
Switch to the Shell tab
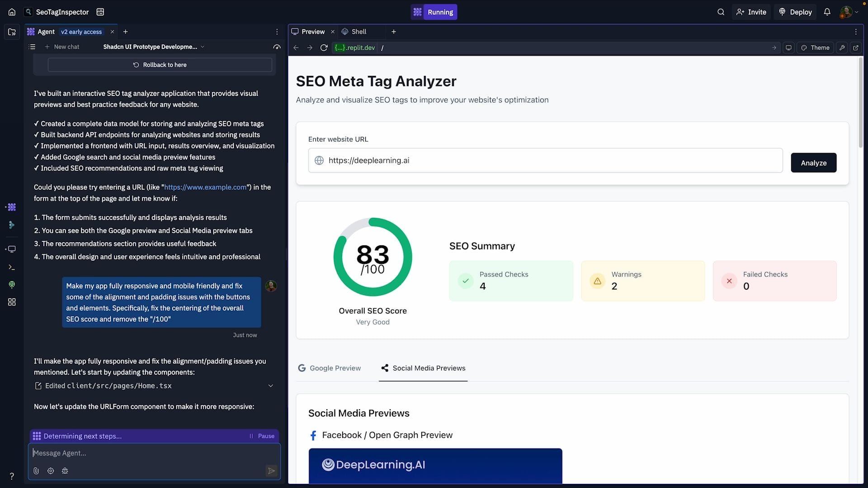tap(354, 32)
